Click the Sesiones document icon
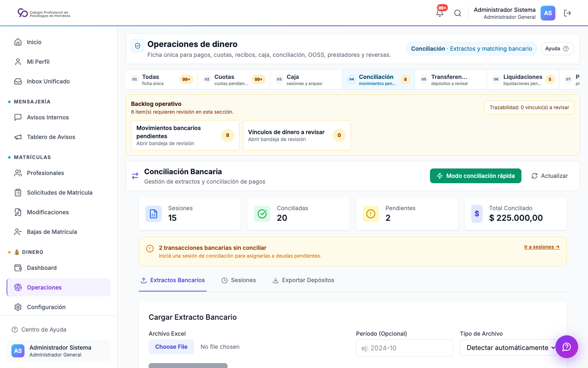588x368 pixels. 154,214
